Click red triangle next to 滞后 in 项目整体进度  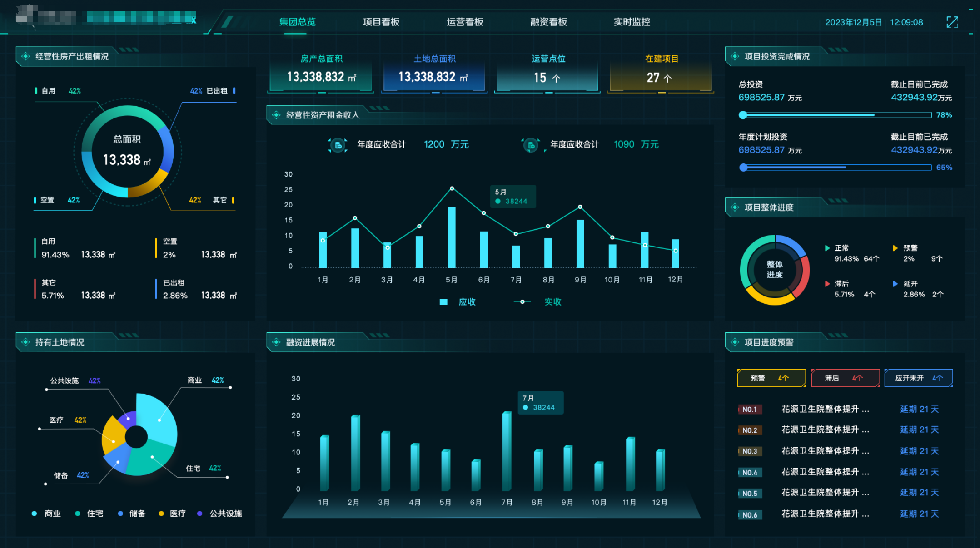[x=828, y=284]
